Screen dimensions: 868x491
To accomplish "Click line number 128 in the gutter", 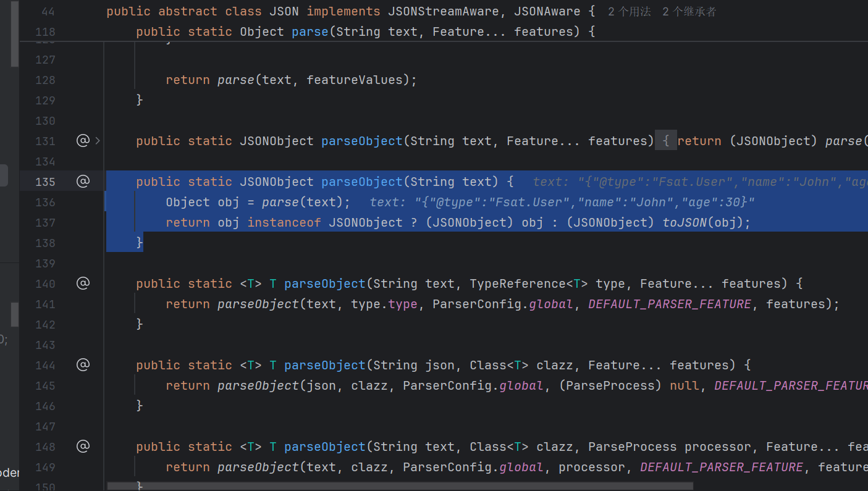I will click(45, 80).
